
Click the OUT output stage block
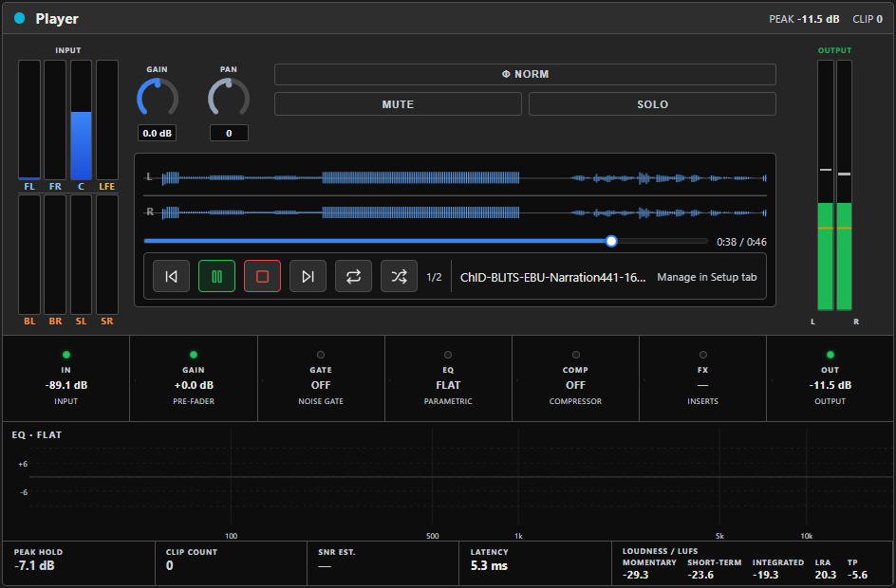coord(831,377)
